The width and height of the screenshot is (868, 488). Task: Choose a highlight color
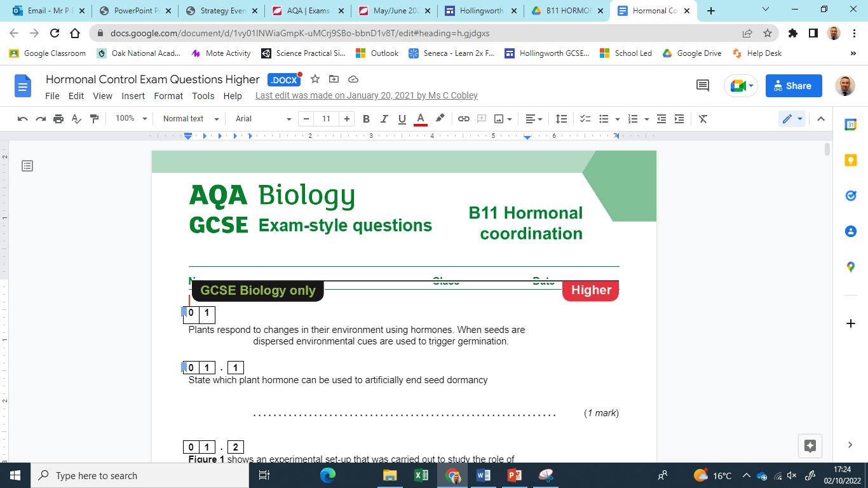(x=440, y=119)
